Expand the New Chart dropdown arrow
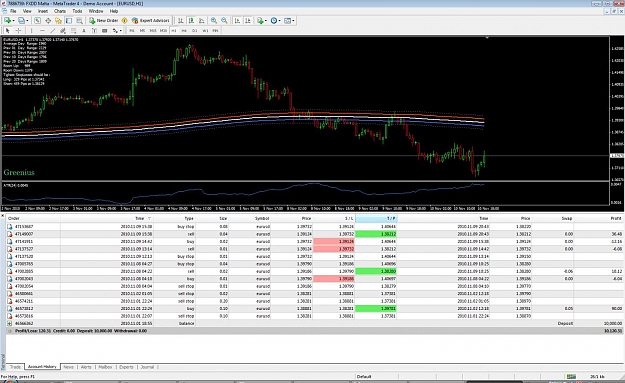The image size is (625, 383). click(14, 20)
